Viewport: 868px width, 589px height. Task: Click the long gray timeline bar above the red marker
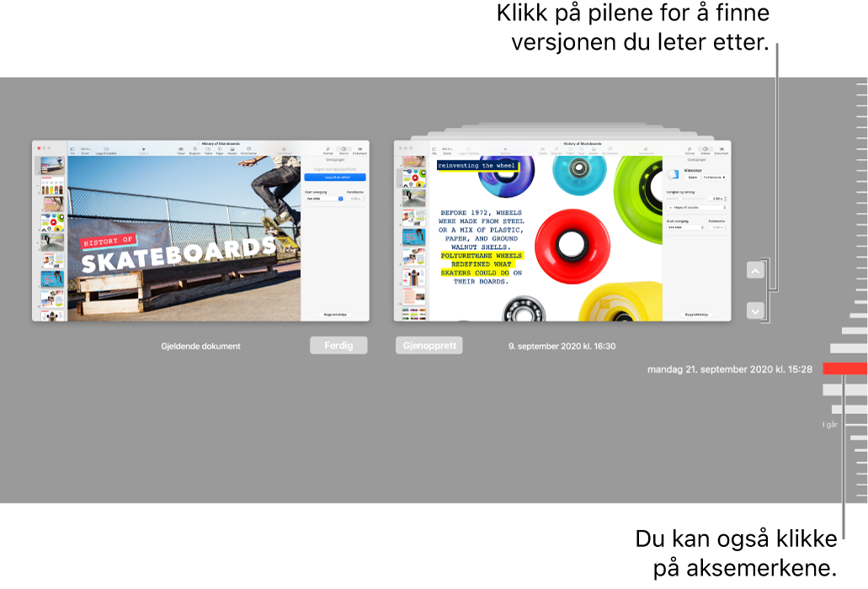[x=849, y=348]
